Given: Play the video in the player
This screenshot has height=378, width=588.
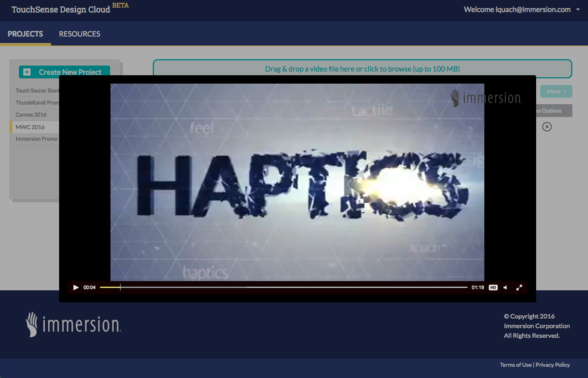Looking at the screenshot, I should 76,287.
